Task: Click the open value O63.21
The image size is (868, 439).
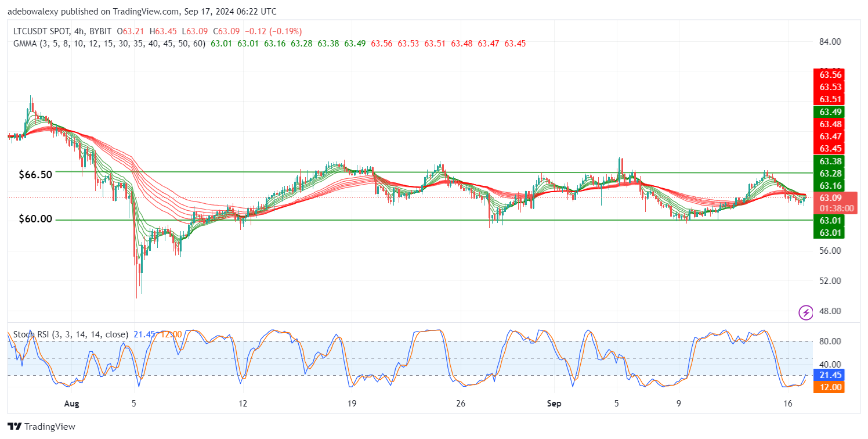Action: [x=130, y=31]
